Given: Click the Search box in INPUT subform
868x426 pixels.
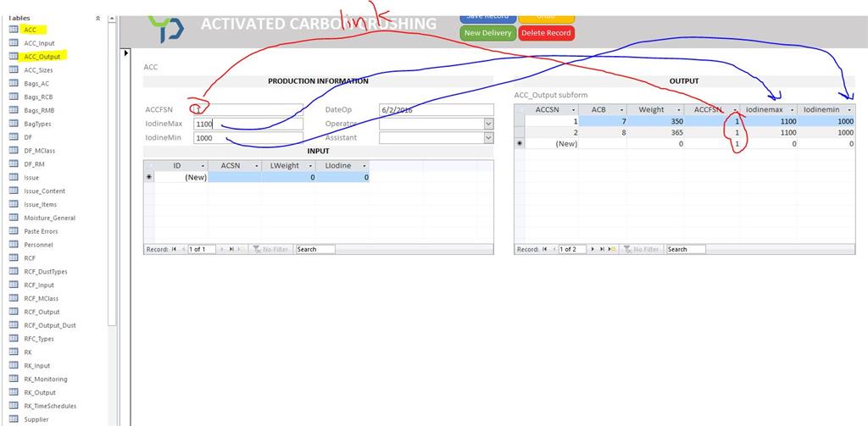Looking at the screenshot, I should tap(315, 250).
